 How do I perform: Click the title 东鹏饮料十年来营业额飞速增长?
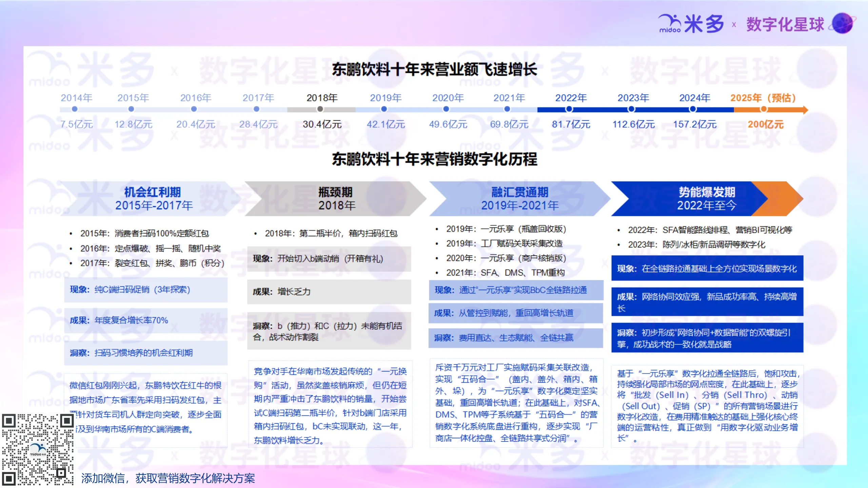click(434, 69)
